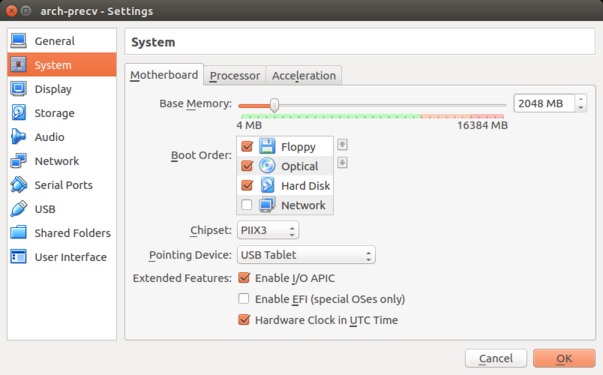This screenshot has height=375, width=603.
Task: Open Network adapter settings icon
Action: [18, 161]
